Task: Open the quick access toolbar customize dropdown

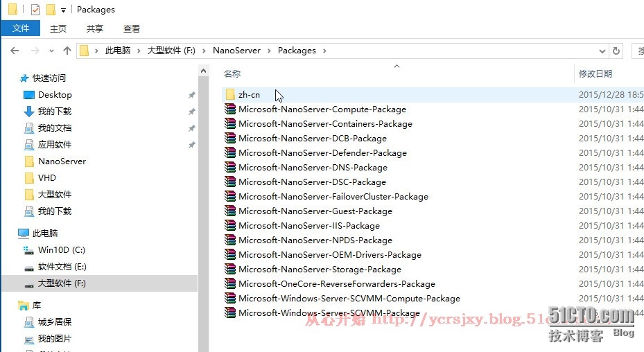Action: point(63,10)
